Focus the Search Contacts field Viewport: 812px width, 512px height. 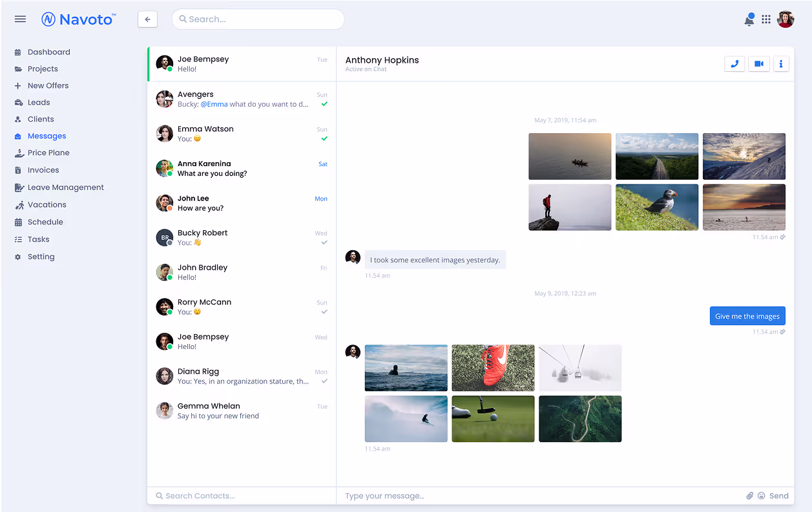click(242, 496)
